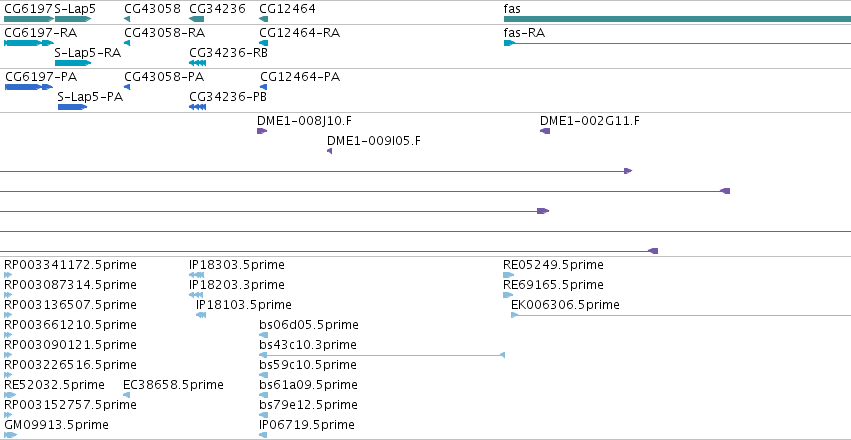Select the GM09913.5prime EST

[x=10, y=435]
